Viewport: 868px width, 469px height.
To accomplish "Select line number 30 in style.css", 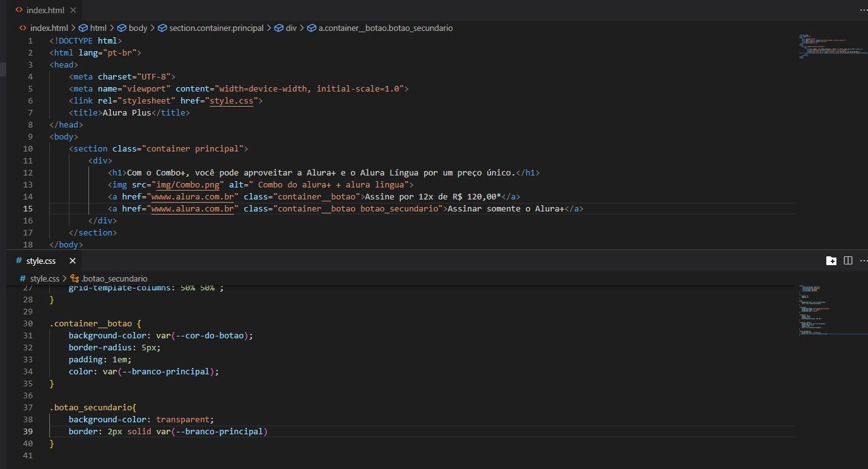I will tap(27, 324).
